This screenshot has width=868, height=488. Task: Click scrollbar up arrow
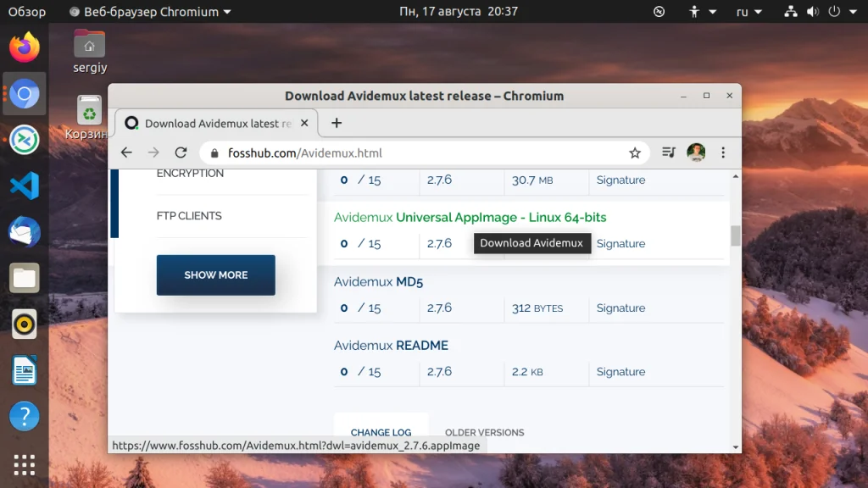[x=735, y=176]
